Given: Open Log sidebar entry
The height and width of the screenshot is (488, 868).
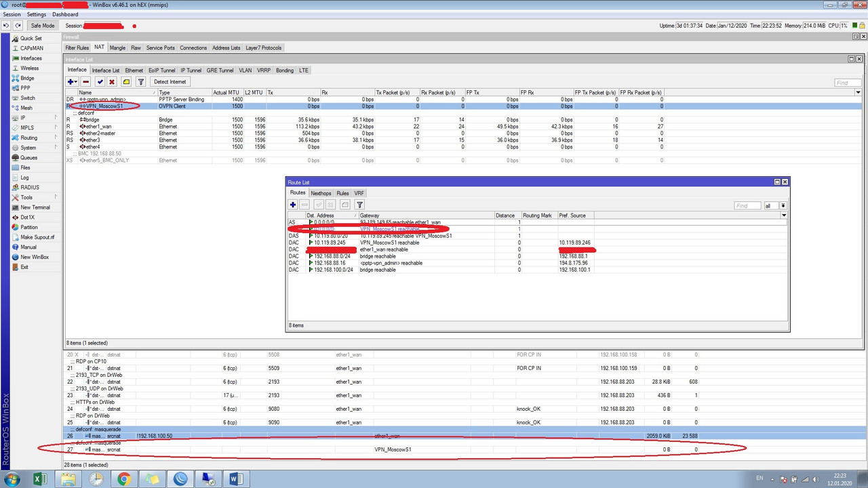Looking at the screenshot, I should (x=24, y=178).
